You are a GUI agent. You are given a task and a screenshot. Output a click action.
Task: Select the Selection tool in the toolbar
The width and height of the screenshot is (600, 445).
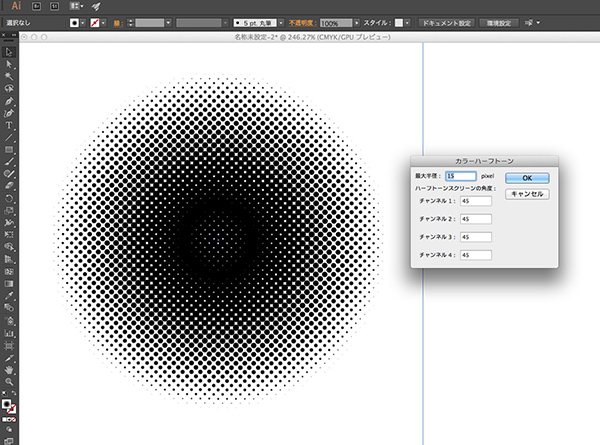pyautogui.click(x=9, y=50)
